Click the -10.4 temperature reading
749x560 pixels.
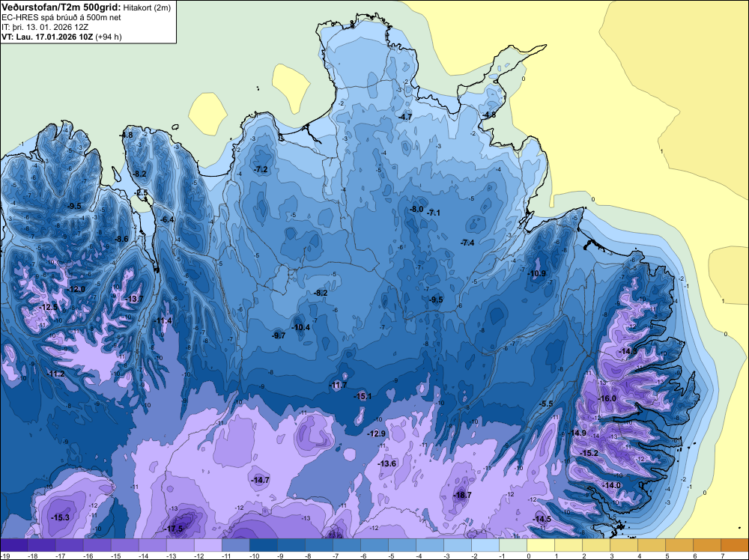coord(301,327)
